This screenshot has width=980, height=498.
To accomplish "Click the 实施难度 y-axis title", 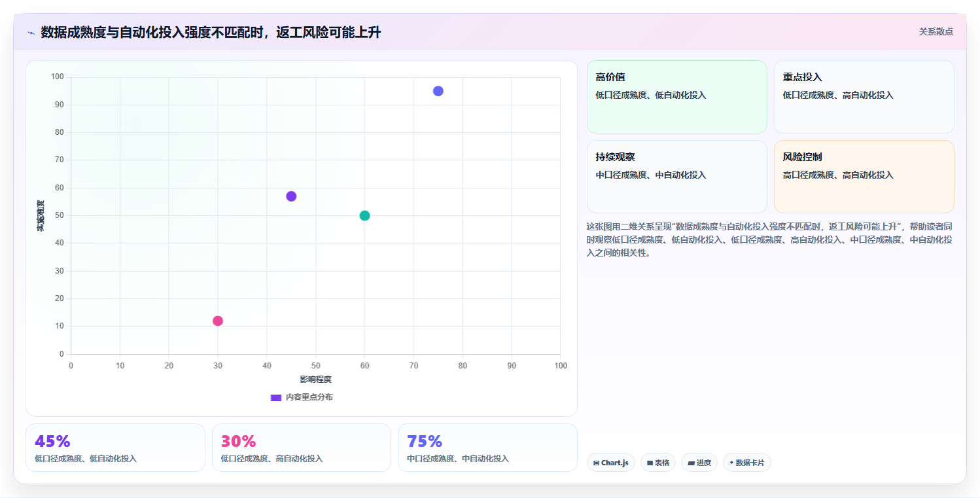I will (41, 216).
